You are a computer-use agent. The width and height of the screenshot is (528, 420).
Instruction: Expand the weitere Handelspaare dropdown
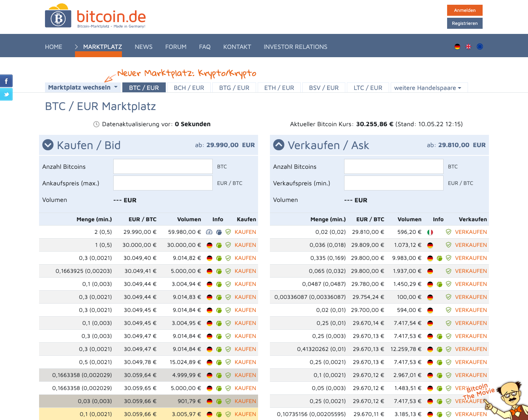point(428,88)
